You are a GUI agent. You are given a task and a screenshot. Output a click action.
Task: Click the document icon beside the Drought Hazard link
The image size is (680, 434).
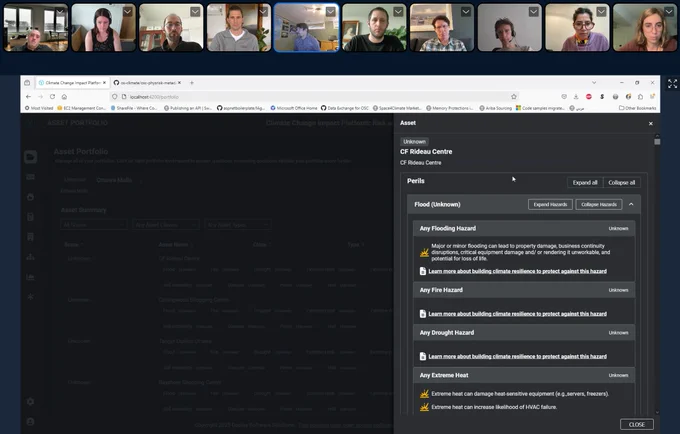click(422, 356)
